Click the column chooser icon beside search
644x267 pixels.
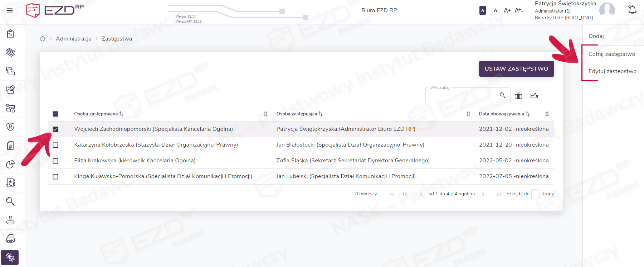(x=518, y=95)
